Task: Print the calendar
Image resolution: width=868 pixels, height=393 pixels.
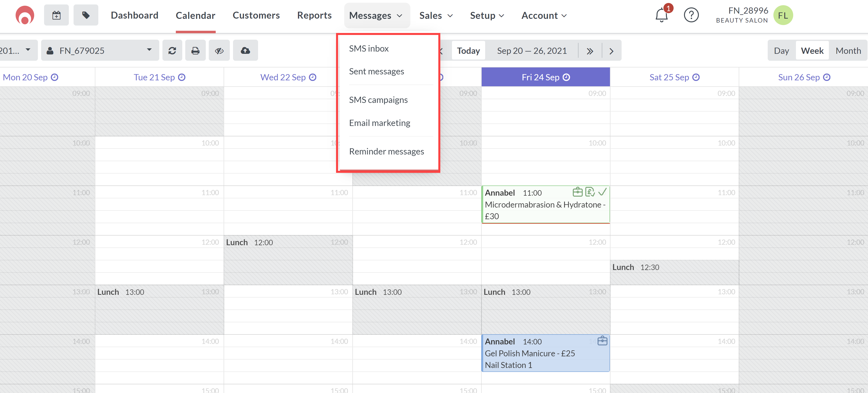Action: (195, 51)
